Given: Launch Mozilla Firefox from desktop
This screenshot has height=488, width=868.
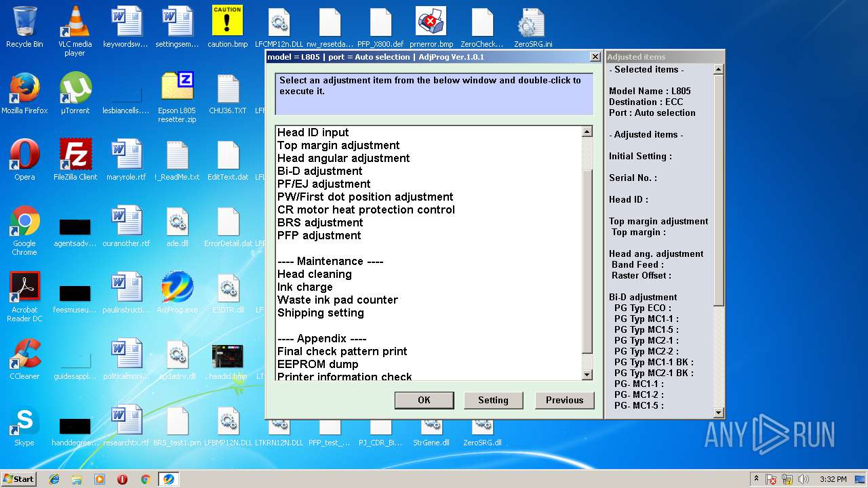Looking at the screenshot, I should (24, 94).
